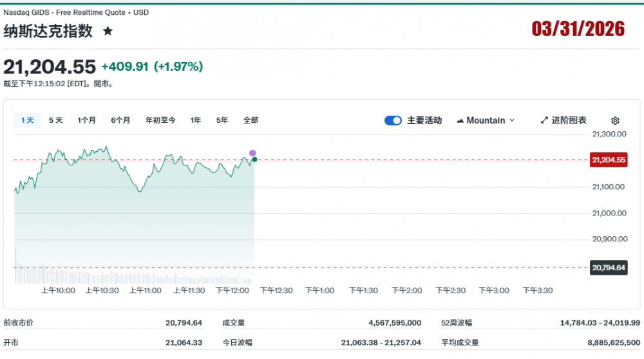Open the 进阶图表 advanced chart link

[569, 120]
